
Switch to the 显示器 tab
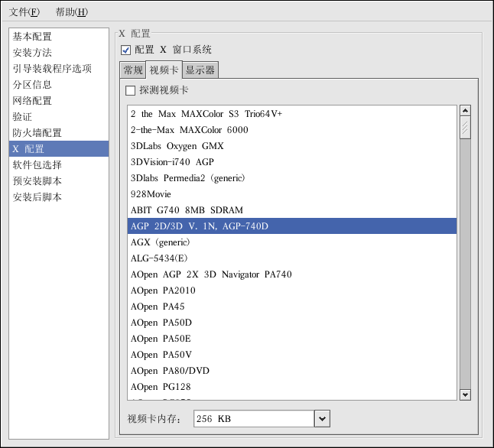[x=200, y=70]
